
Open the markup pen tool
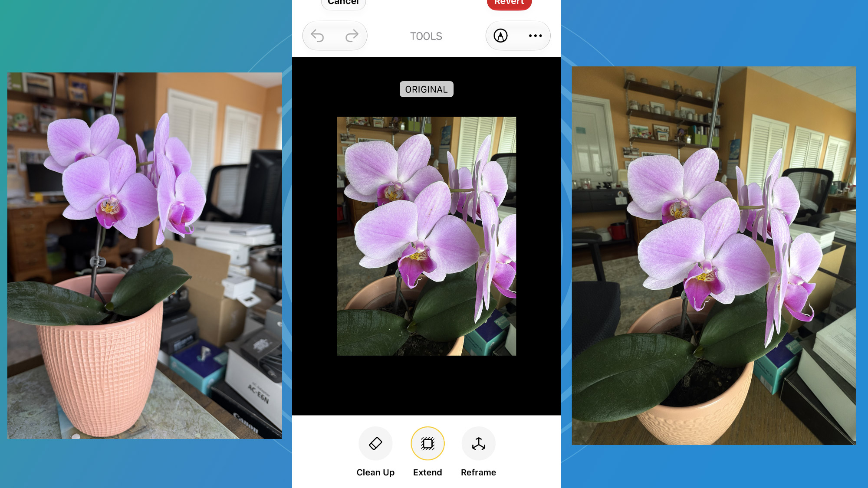[501, 36]
